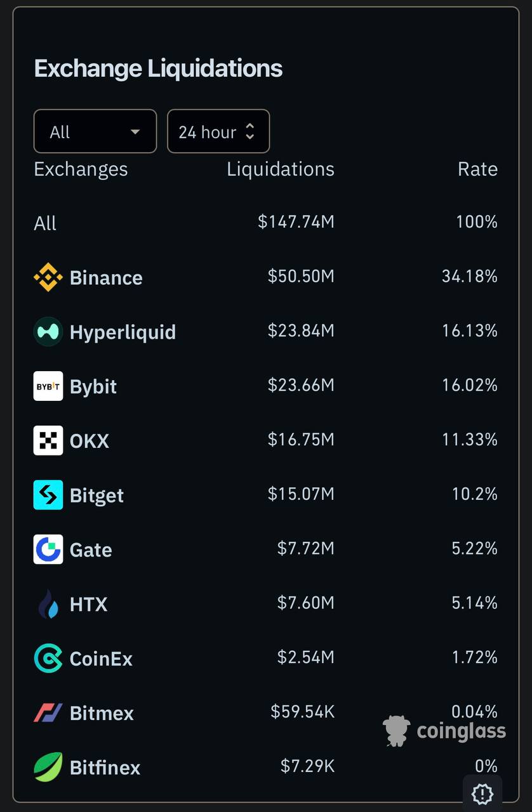Viewport: 532px width, 812px height.
Task: Click the Bybit logo icon
Action: pos(48,386)
